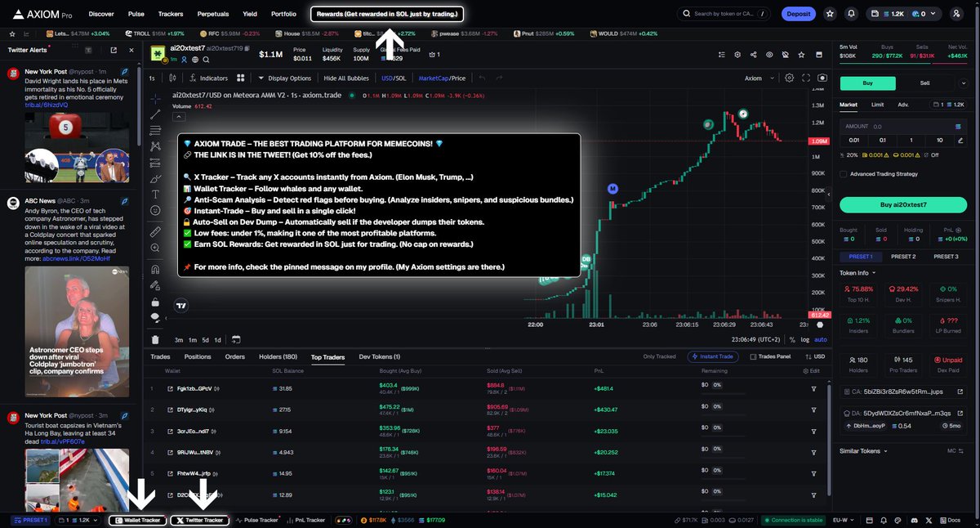Open candle chart type icon

pyautogui.click(x=173, y=78)
